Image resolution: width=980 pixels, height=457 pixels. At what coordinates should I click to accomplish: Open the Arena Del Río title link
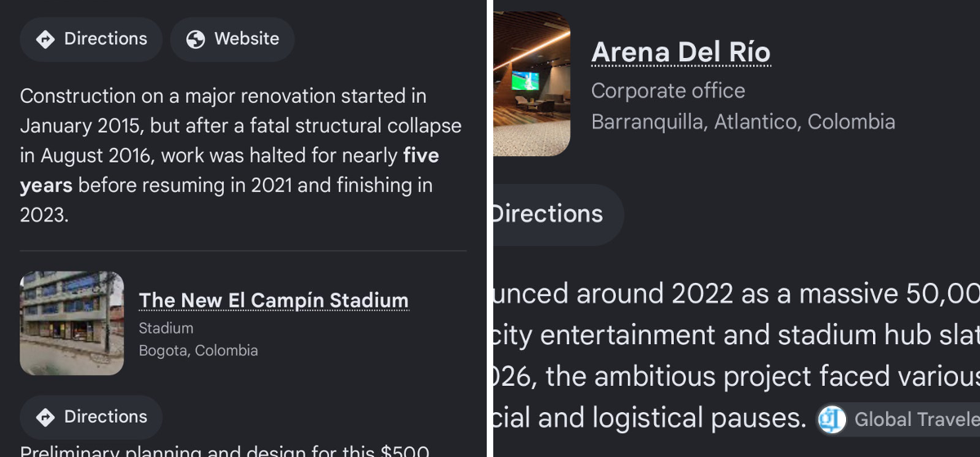[681, 52]
